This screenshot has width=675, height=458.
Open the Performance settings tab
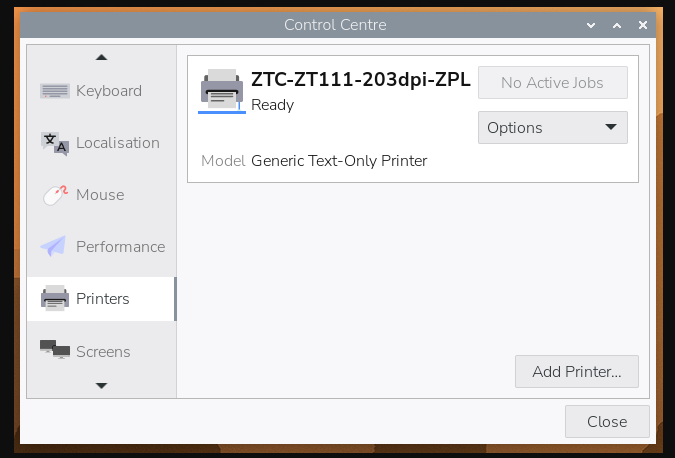click(x=120, y=247)
